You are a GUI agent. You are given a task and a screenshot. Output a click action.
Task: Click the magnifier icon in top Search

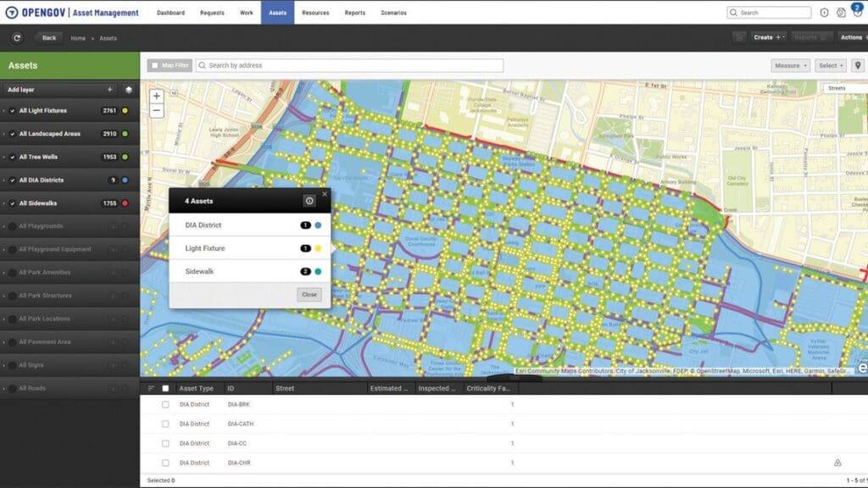[733, 12]
